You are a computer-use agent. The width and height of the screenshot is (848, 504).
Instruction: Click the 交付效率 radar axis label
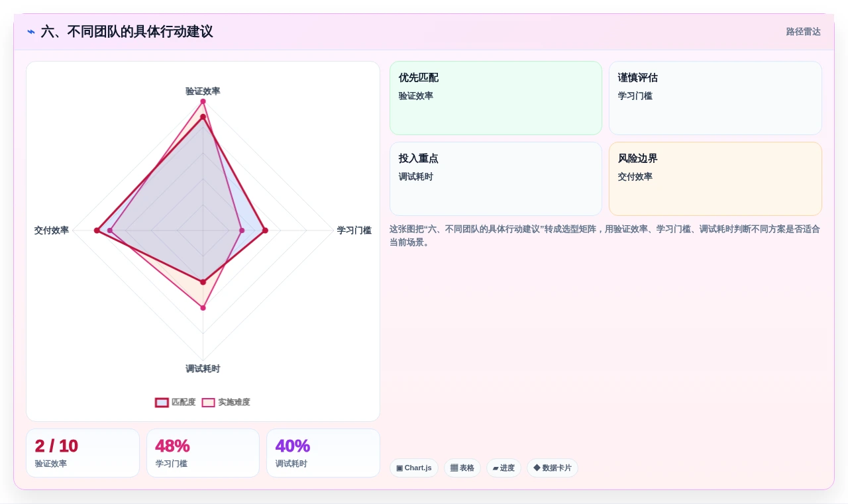pos(52,230)
